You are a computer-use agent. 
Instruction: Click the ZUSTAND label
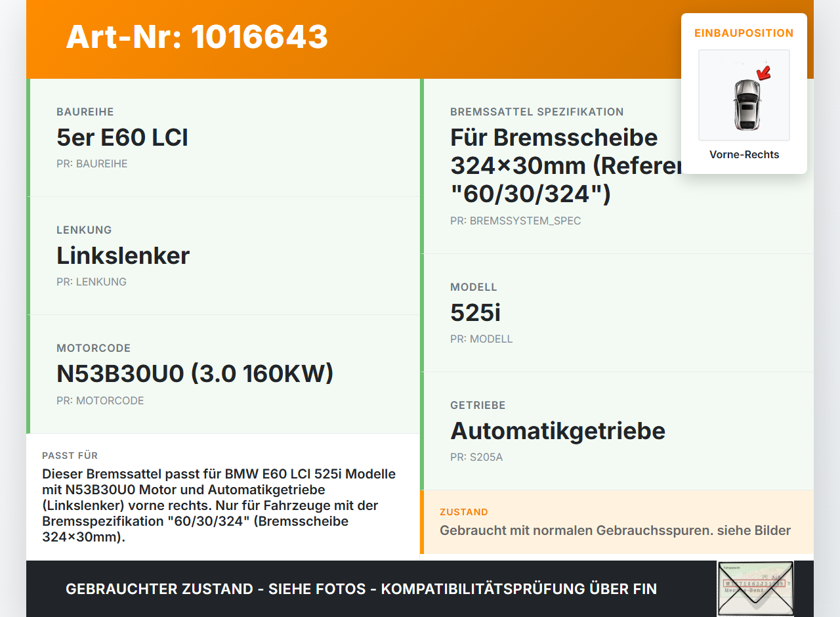pyautogui.click(x=463, y=512)
